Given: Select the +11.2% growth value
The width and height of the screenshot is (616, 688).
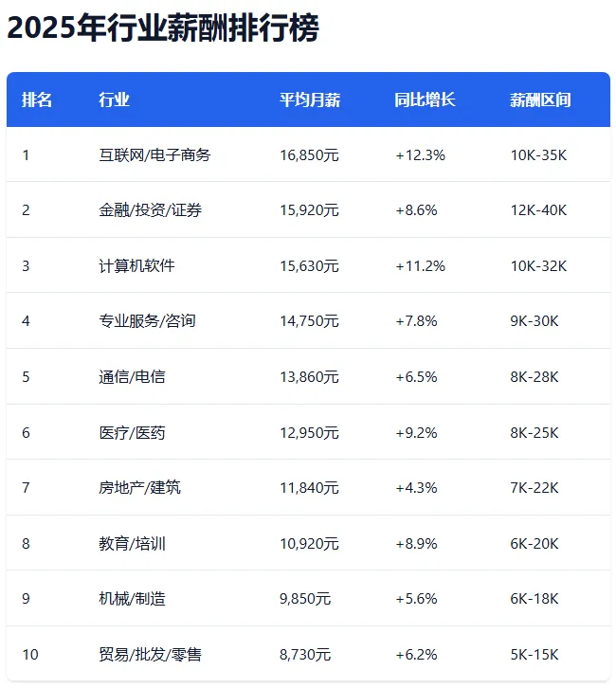Looking at the screenshot, I should point(421,266).
